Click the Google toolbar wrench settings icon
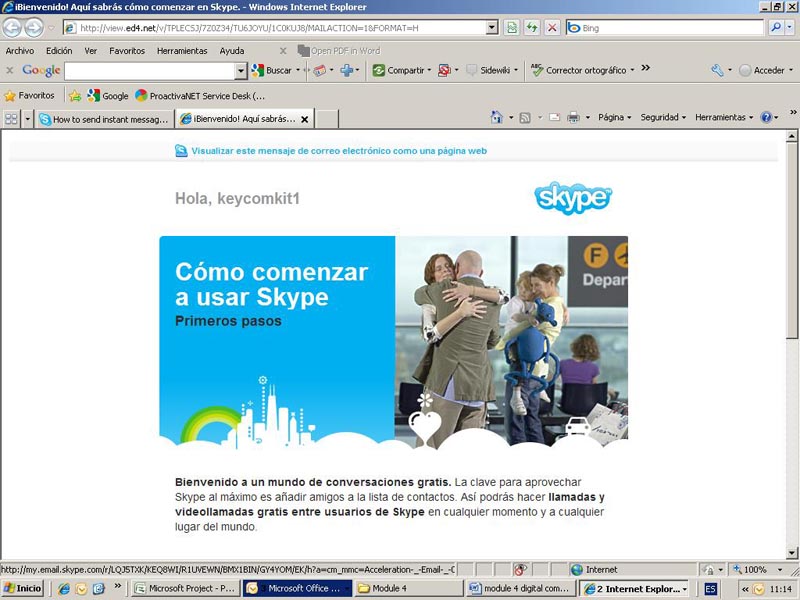Image resolution: width=800 pixels, height=600 pixels. tap(717, 70)
